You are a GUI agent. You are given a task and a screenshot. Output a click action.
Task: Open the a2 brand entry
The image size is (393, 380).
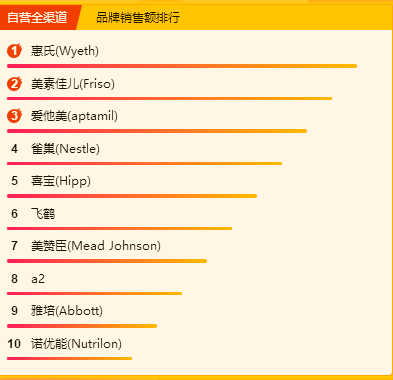(38, 279)
